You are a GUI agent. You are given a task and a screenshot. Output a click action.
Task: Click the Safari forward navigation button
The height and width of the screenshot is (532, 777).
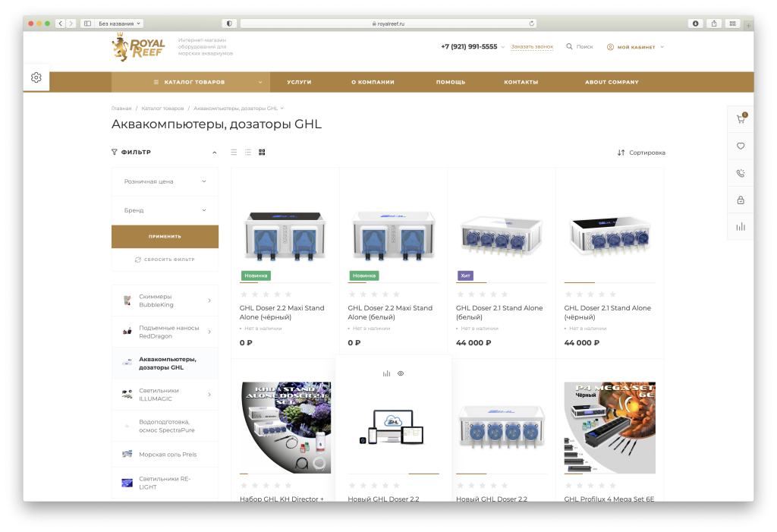click(71, 24)
